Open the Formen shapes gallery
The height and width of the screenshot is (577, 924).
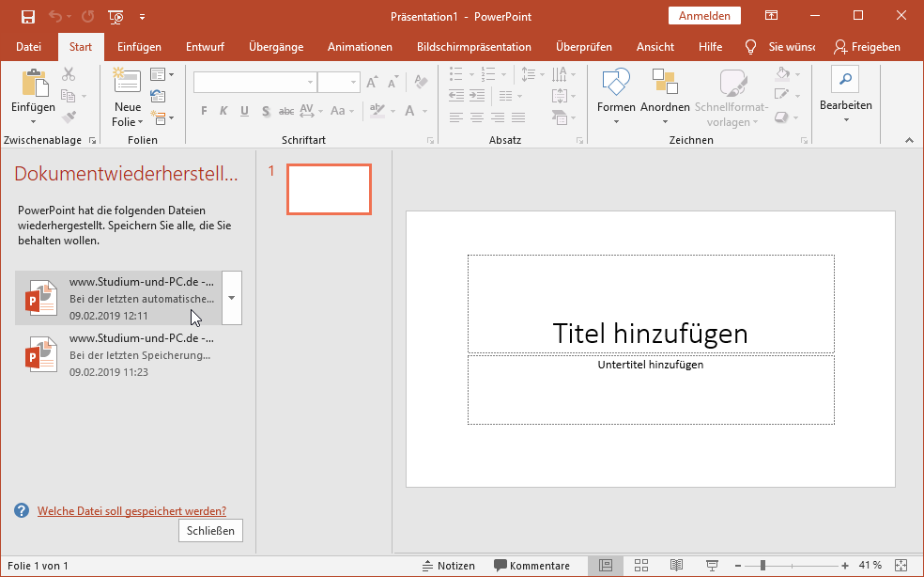coord(616,97)
